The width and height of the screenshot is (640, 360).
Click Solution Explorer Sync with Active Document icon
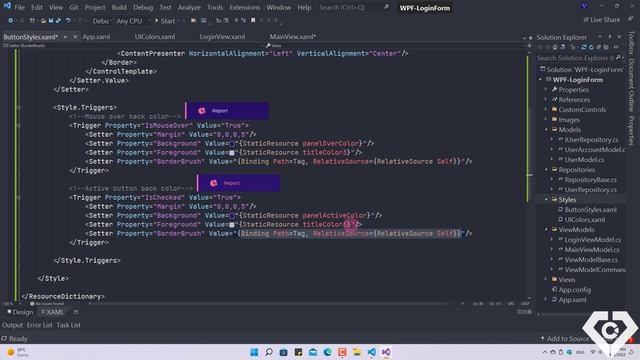584,47
